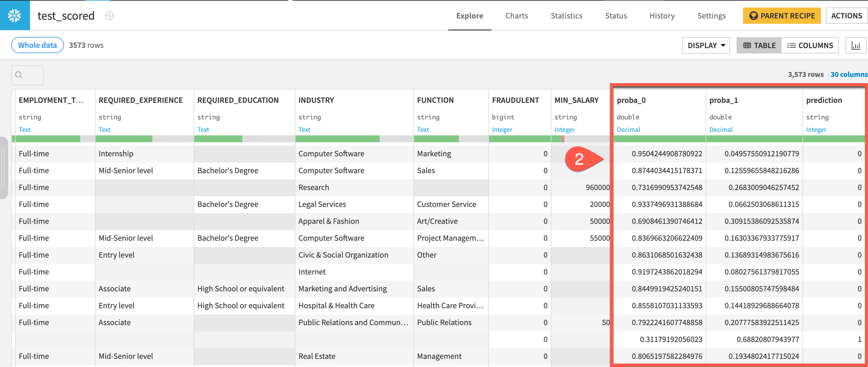Open the Statistics tab
Screen dimensions: 868x367
(566, 16)
